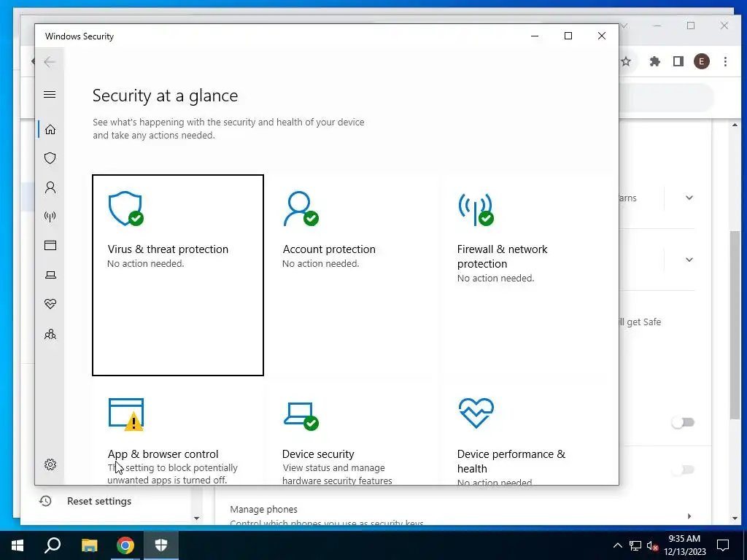Open Firewall & network protection title
Screen dimensions: 747x560
click(502, 256)
